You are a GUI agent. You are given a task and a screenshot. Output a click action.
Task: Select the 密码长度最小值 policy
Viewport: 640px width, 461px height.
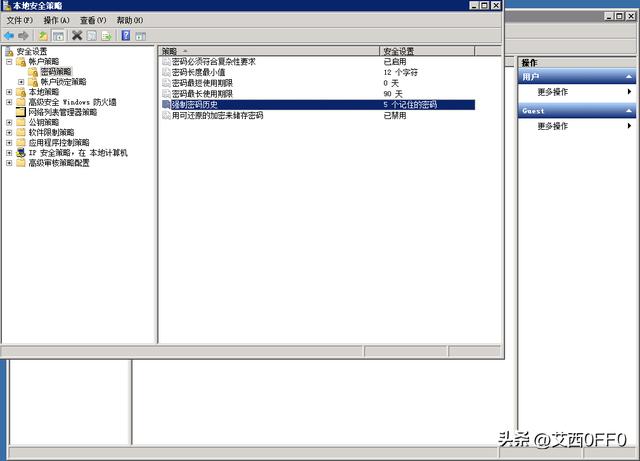pos(198,72)
